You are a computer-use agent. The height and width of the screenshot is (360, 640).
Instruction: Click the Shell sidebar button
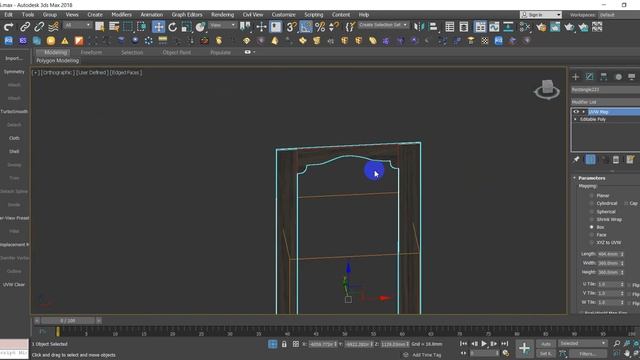(x=14, y=151)
